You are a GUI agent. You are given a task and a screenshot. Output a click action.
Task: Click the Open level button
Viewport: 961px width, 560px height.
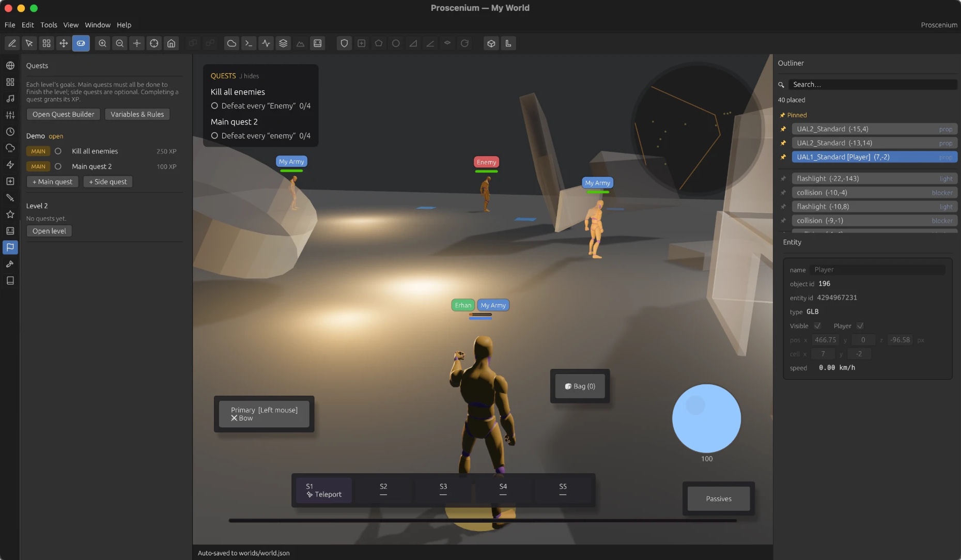(x=49, y=231)
